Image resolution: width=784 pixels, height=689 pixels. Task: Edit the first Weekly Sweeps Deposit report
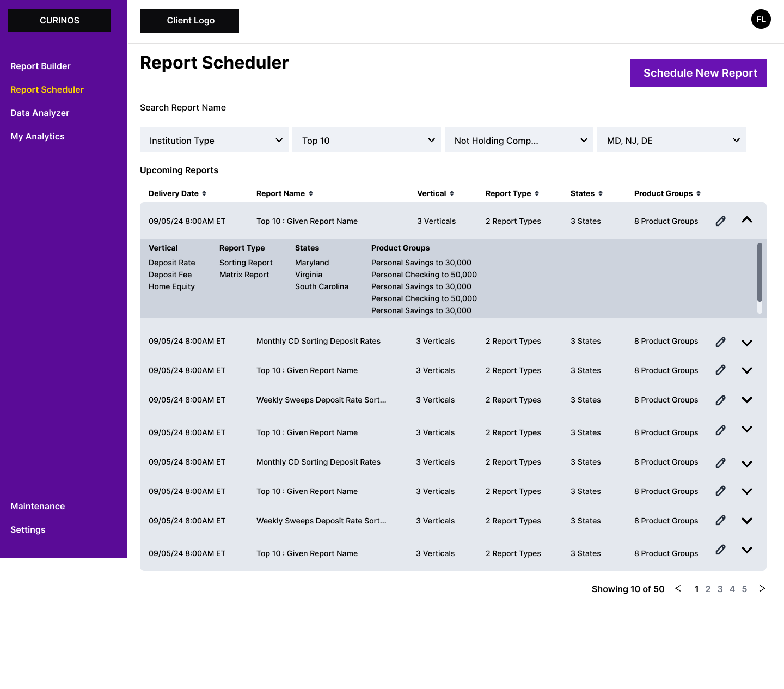[x=720, y=400]
